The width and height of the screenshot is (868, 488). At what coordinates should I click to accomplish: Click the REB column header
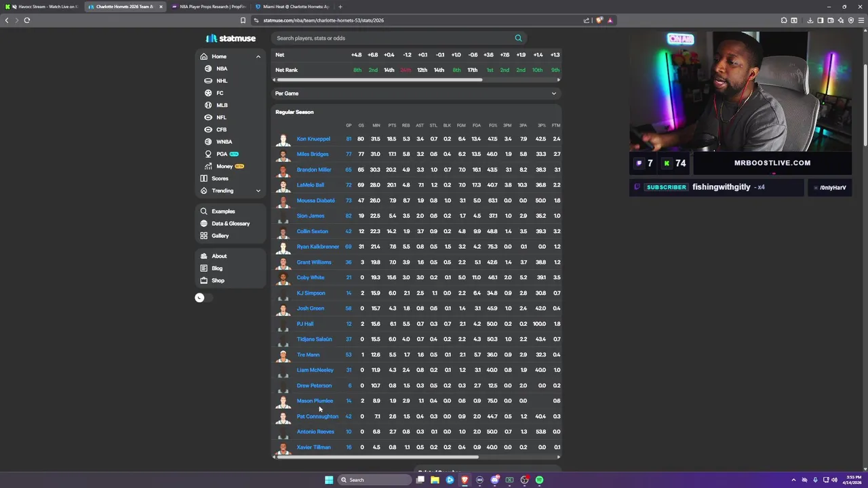point(406,125)
